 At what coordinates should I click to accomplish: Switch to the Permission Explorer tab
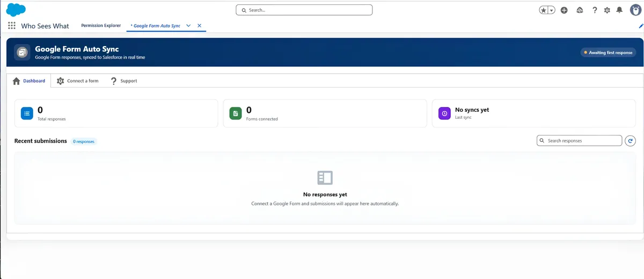click(x=101, y=25)
